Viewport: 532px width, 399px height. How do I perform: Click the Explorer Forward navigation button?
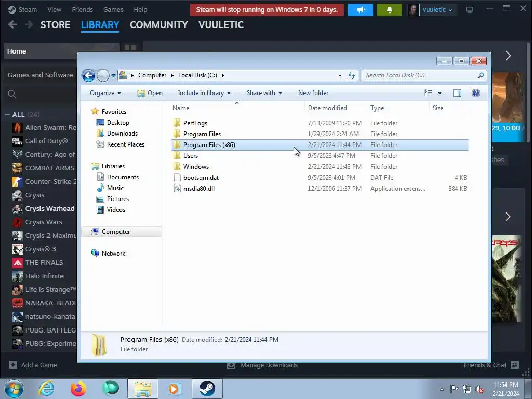103,75
